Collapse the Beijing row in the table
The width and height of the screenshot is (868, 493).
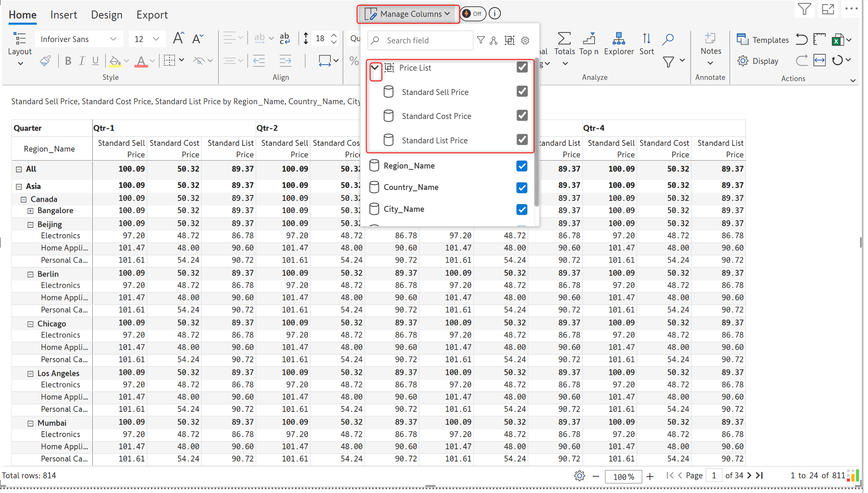(x=30, y=224)
